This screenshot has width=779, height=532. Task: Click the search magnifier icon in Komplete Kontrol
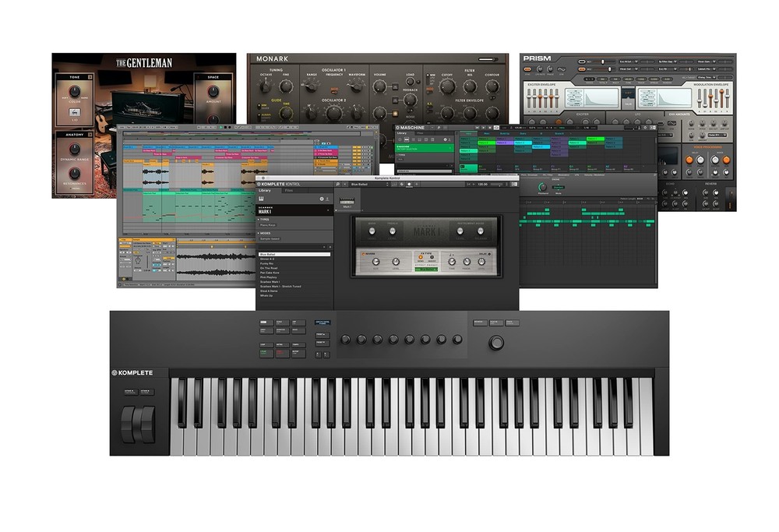337,184
